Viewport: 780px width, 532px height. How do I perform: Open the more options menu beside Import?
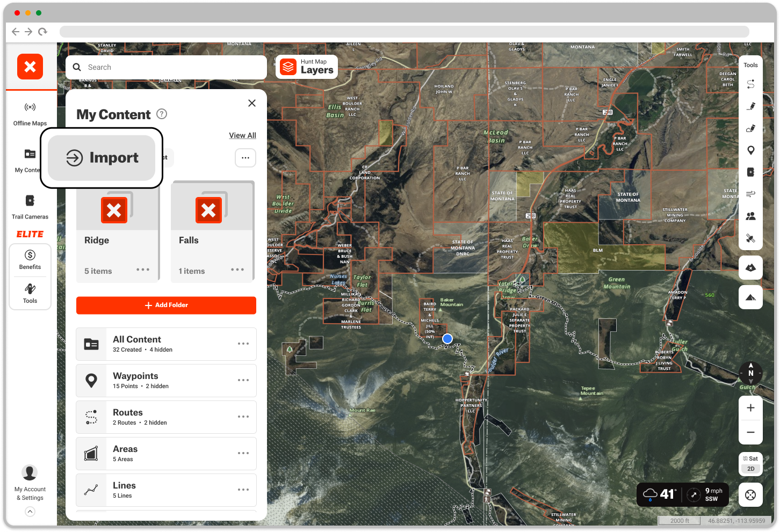[x=245, y=158]
